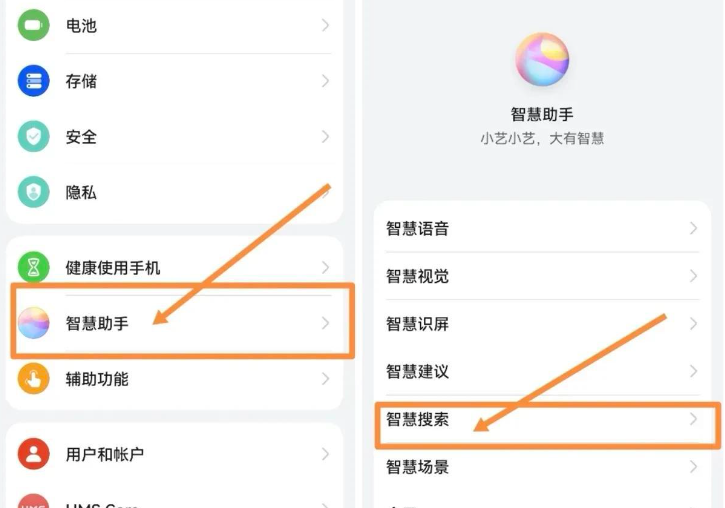Expand 智慧视觉 using its chevron arrow
725x508 pixels.
tap(693, 276)
